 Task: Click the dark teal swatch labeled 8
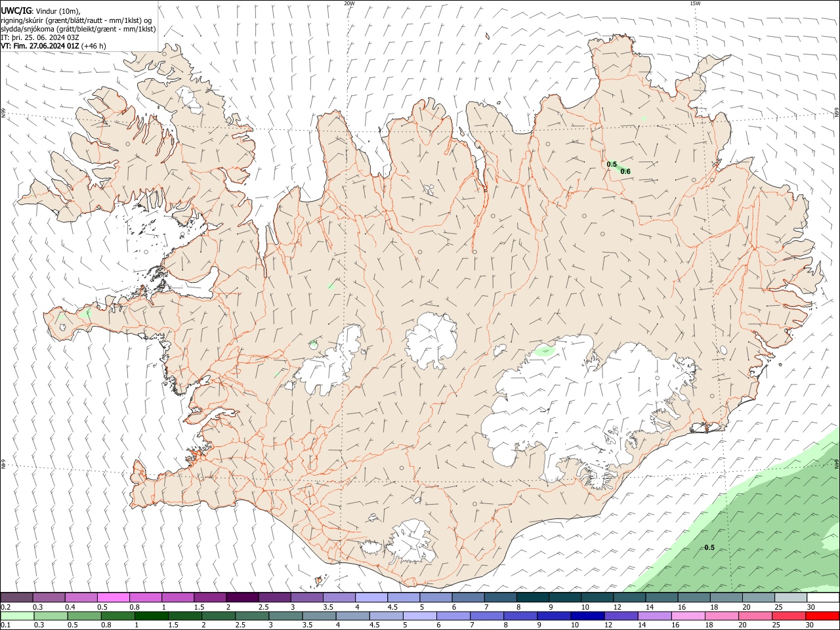pos(532,597)
